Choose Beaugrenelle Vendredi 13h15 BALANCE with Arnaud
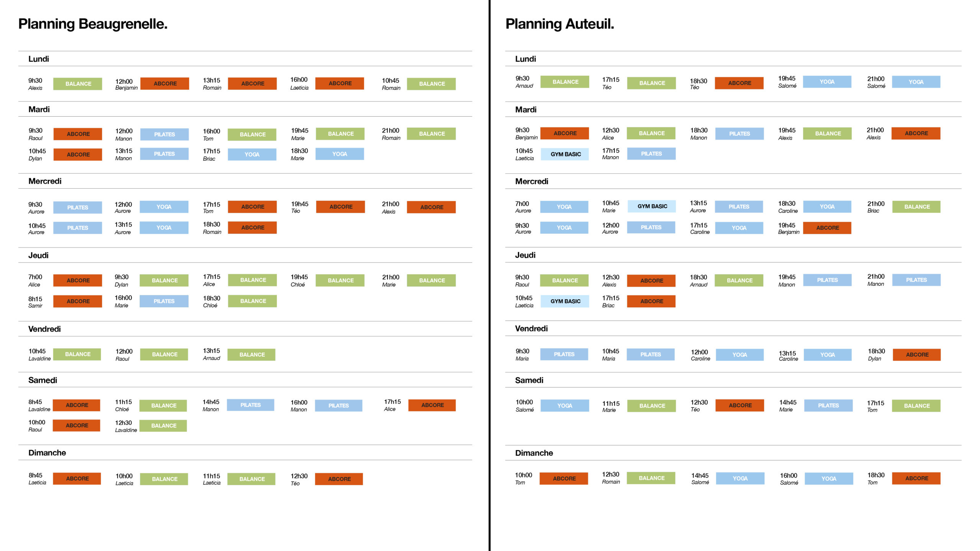This screenshot has width=980, height=551. [x=252, y=355]
